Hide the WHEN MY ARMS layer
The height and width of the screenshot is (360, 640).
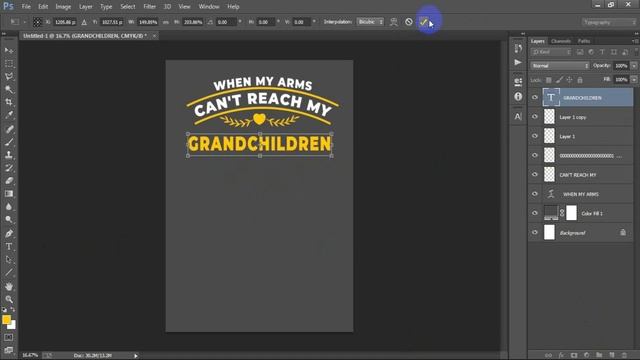[x=535, y=194]
